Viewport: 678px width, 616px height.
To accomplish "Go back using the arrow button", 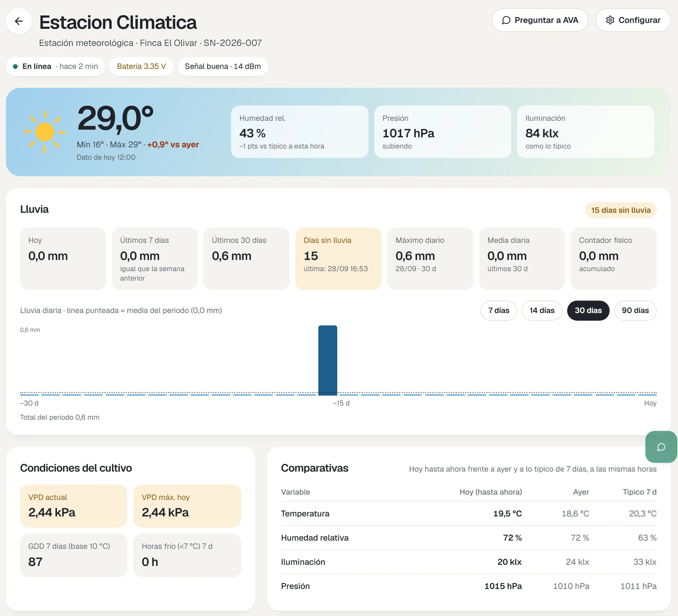I will tap(19, 21).
